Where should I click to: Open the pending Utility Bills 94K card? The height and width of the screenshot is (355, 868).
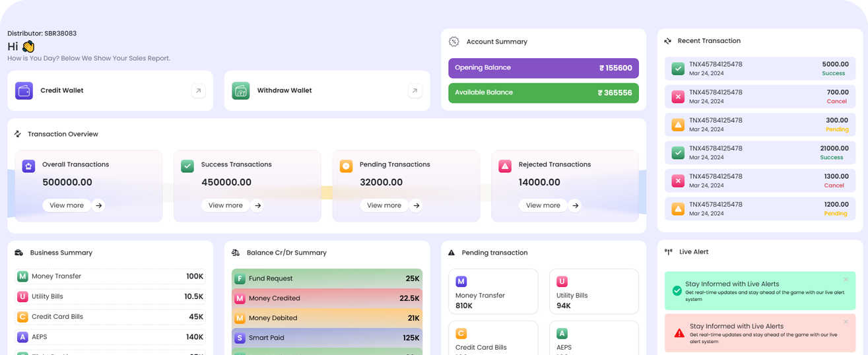coord(594,292)
